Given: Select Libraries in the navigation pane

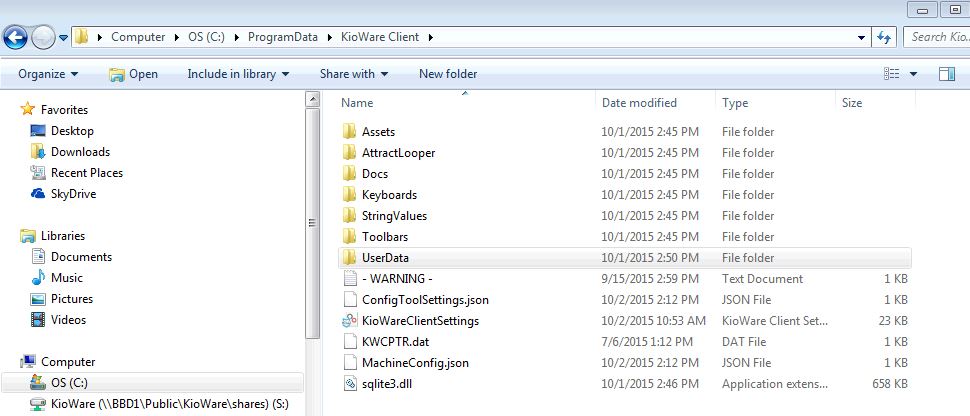Looking at the screenshot, I should click(62, 236).
